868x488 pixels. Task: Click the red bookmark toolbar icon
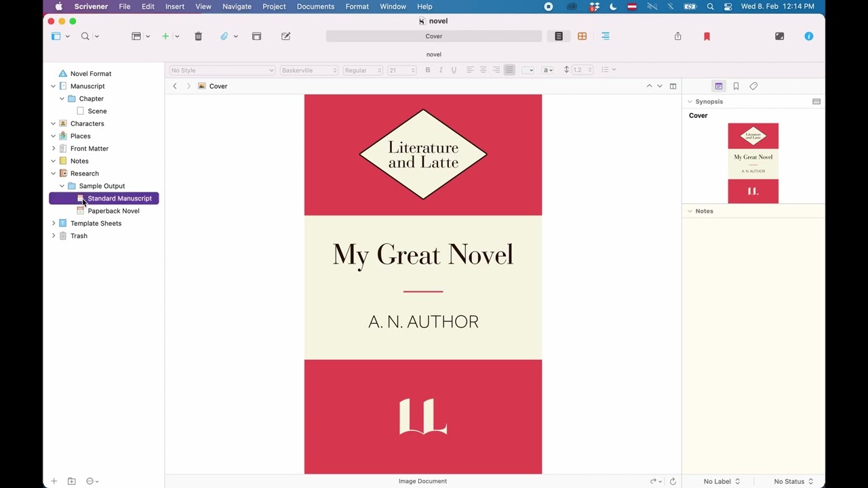707,36
